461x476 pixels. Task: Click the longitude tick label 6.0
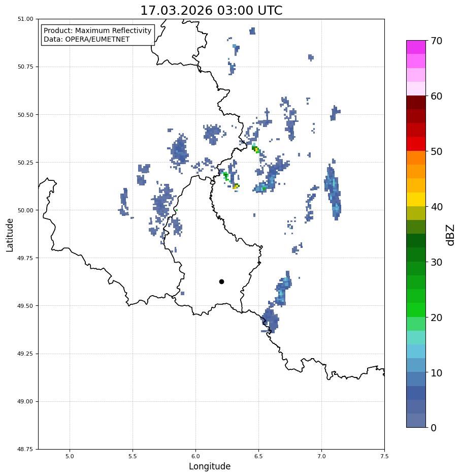click(196, 456)
